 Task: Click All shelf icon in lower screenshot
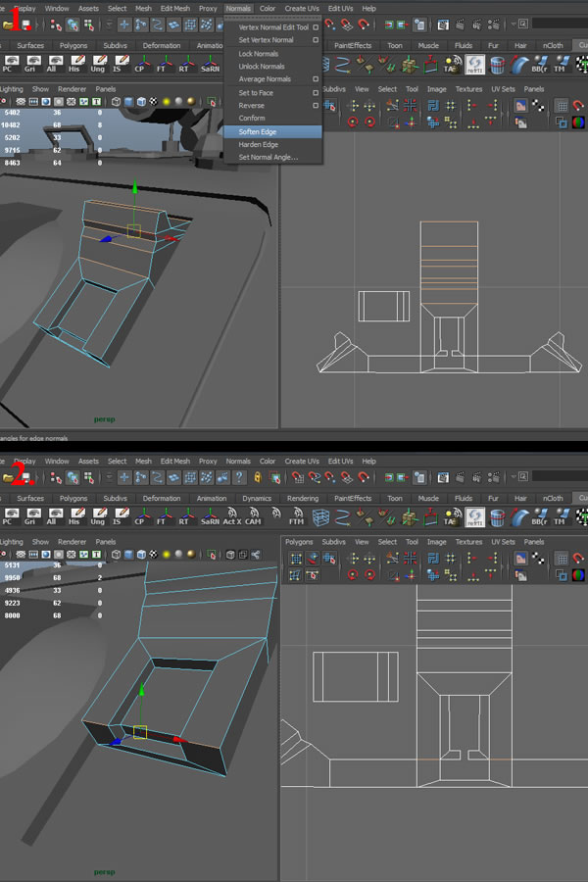click(x=54, y=516)
